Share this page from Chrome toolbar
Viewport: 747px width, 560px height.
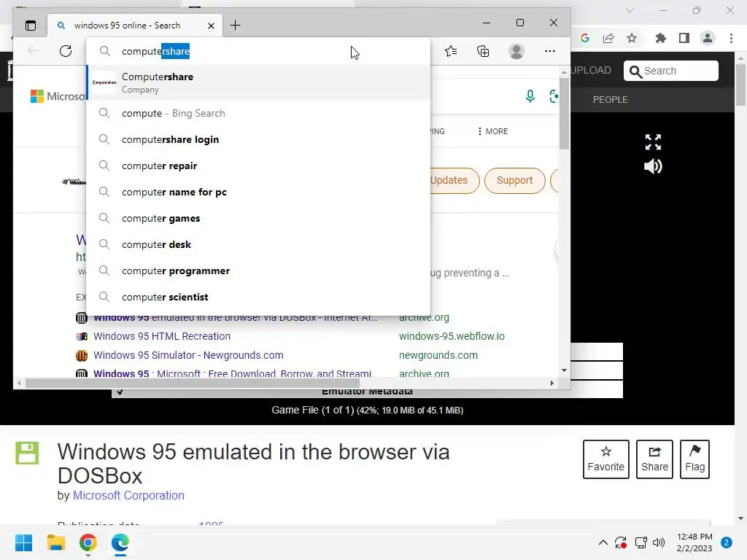click(x=608, y=38)
